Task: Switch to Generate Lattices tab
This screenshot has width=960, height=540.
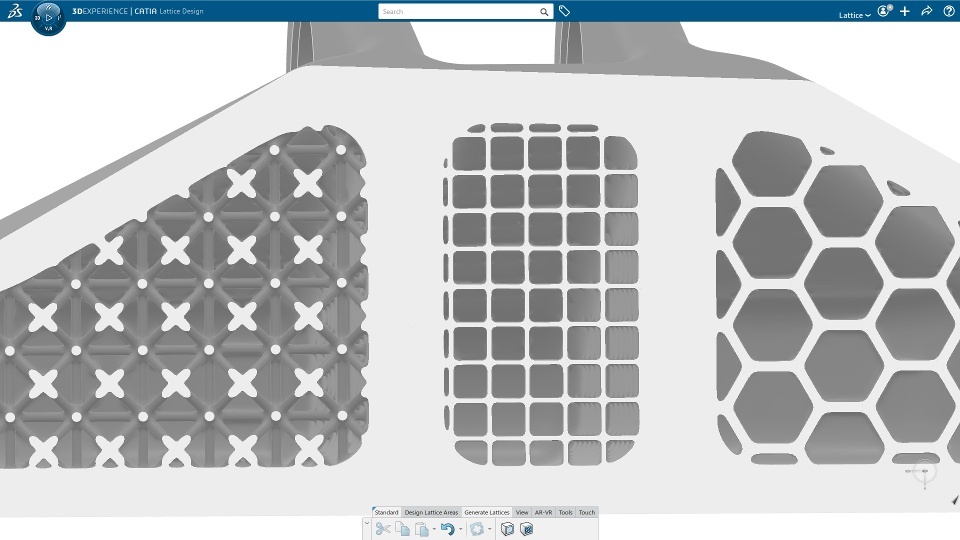Action: pyautogui.click(x=487, y=512)
